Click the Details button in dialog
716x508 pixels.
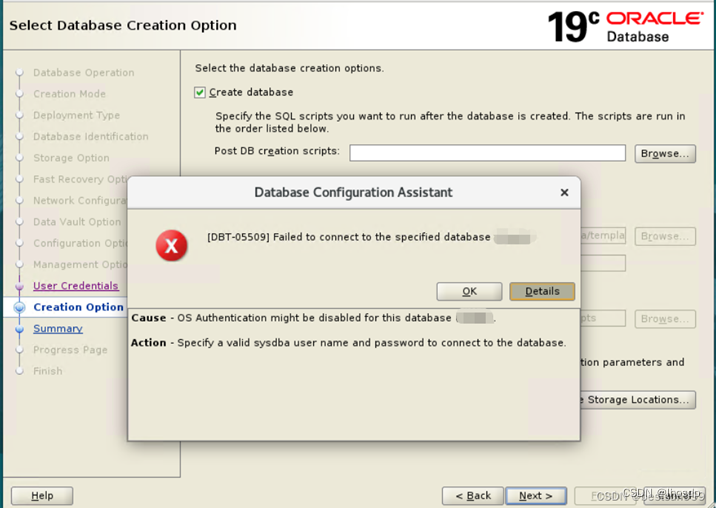[542, 291]
